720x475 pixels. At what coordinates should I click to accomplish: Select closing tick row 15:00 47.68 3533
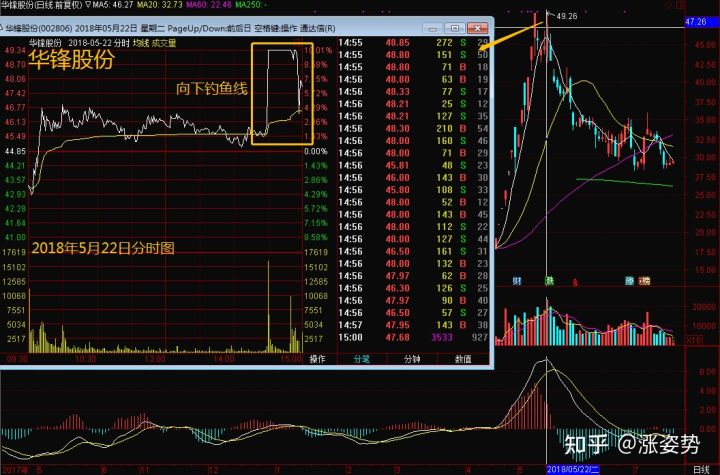point(413,338)
